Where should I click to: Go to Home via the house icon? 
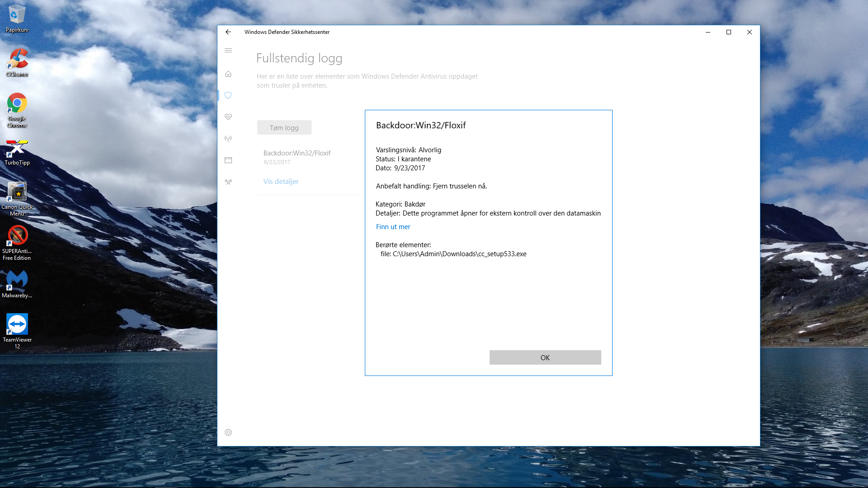[x=228, y=74]
